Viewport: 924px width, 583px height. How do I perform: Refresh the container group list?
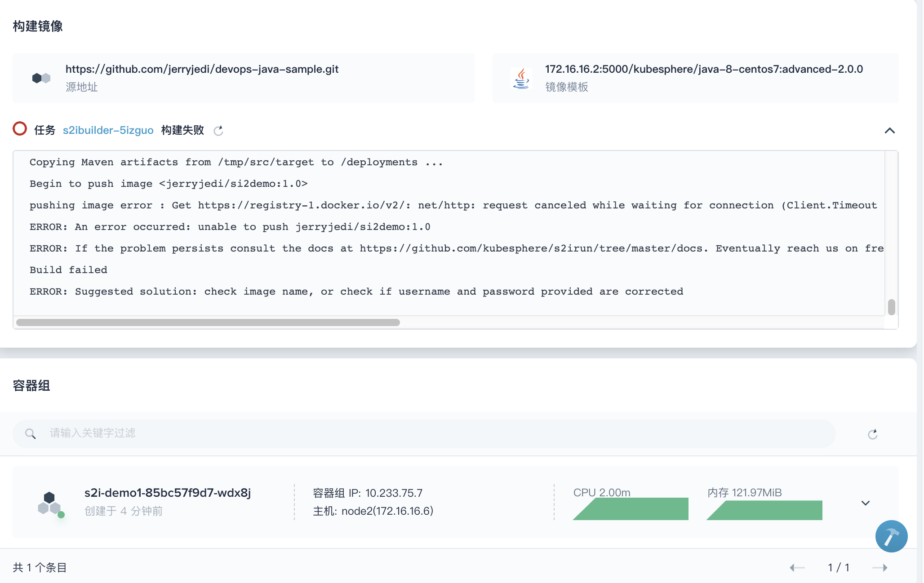(873, 433)
